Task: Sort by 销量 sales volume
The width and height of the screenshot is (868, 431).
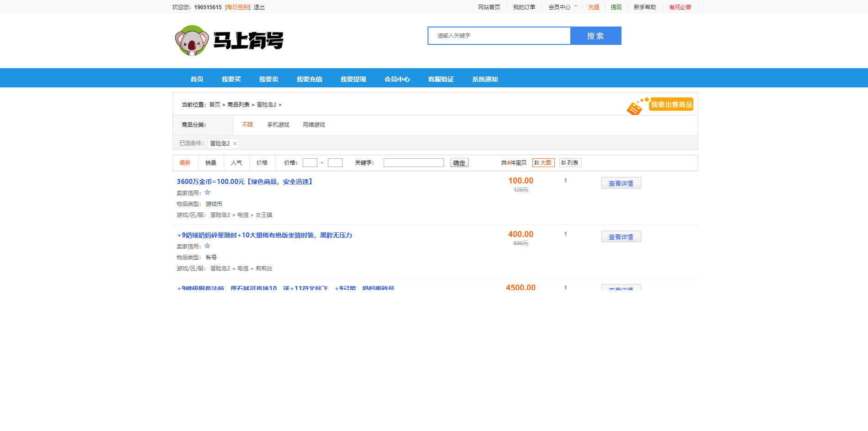Action: pos(210,162)
